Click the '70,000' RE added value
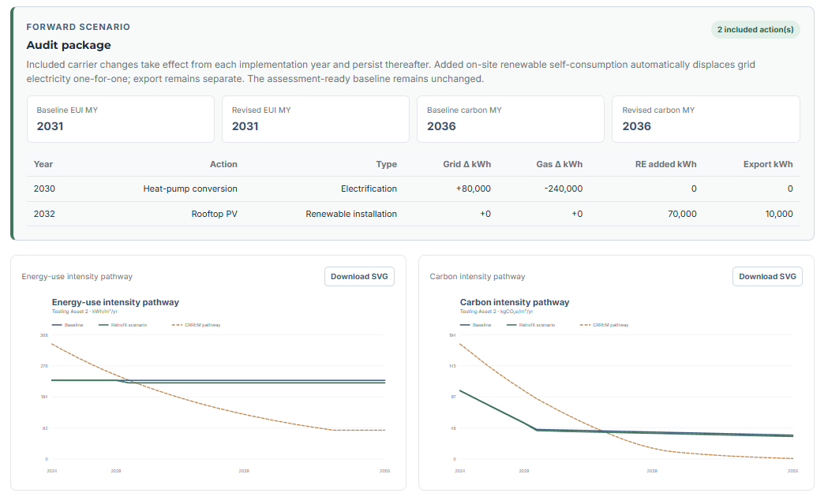 (x=682, y=214)
